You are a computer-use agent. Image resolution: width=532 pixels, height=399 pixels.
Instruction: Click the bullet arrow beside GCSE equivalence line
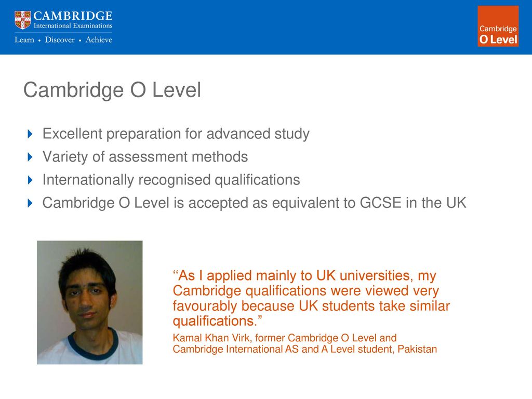pos(30,203)
